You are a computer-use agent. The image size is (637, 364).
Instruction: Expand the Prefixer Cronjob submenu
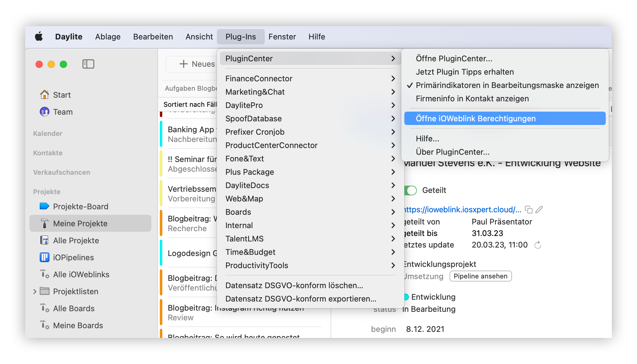point(311,132)
